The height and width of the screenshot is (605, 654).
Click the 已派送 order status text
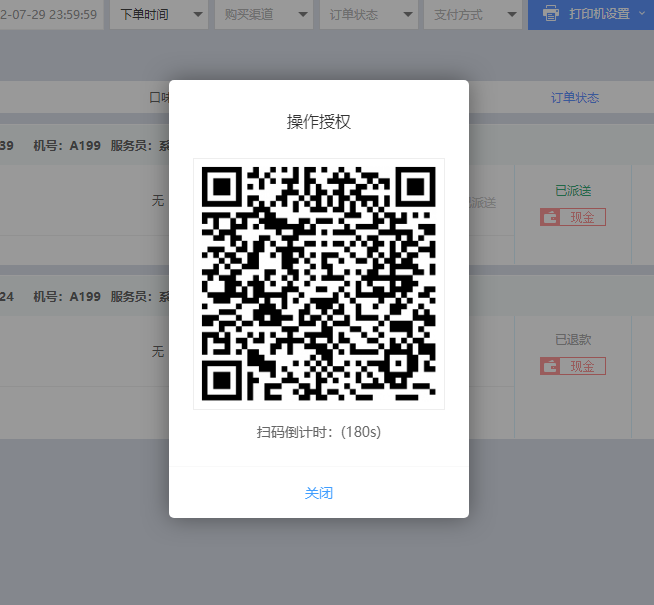click(x=573, y=190)
